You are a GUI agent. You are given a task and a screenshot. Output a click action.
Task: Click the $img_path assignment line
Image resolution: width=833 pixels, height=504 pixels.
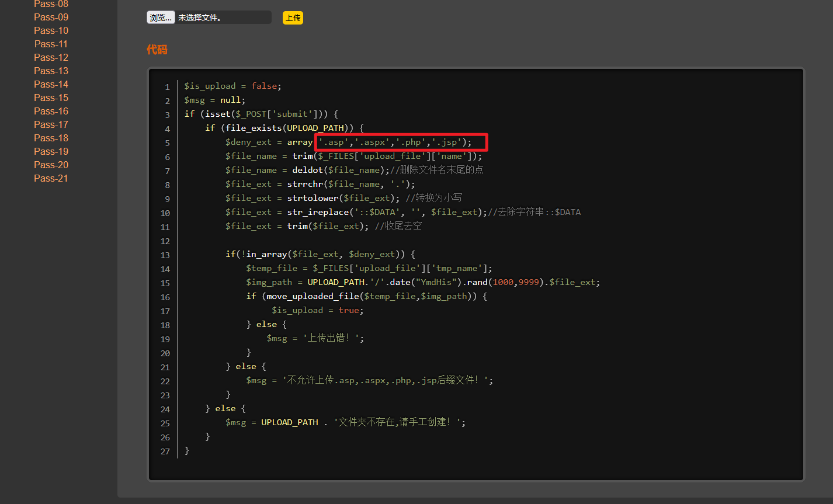click(x=423, y=282)
